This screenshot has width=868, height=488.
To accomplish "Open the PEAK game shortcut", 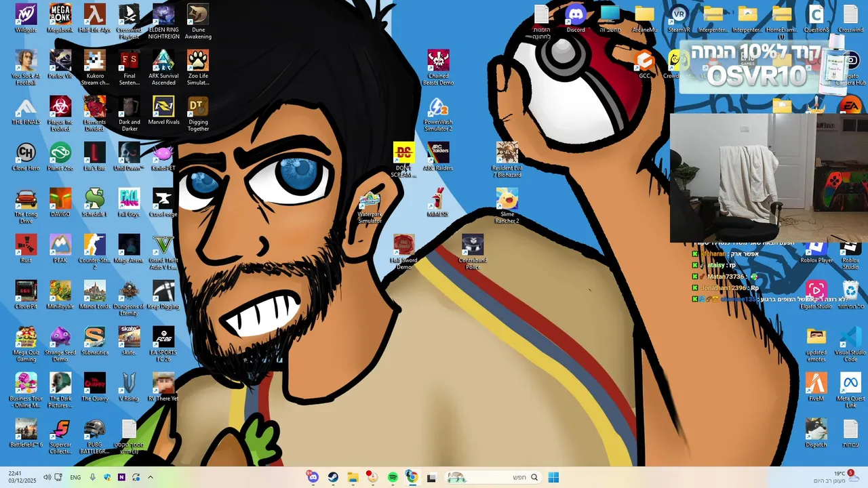I will point(60,249).
